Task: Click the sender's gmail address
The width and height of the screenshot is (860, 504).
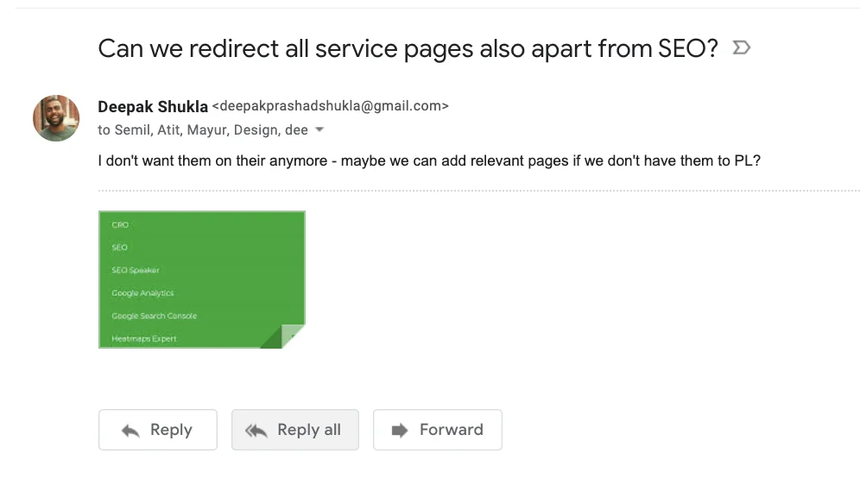Action: point(330,106)
